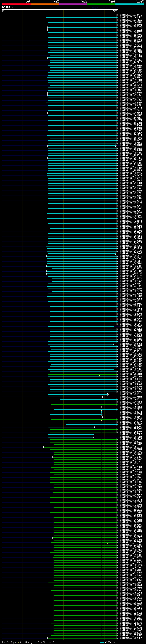Select label UniRef100_B4FIE9
The width and height of the screenshot is (146, 644).
point(131,118)
